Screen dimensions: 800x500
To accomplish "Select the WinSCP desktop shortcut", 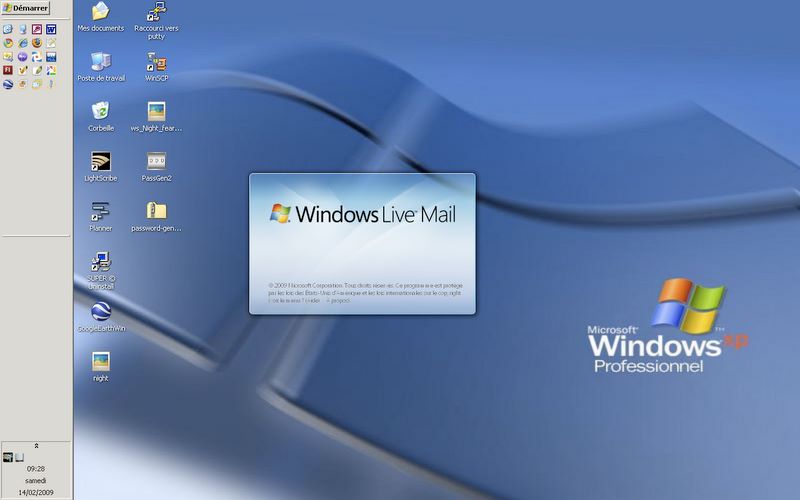I will pos(156,67).
